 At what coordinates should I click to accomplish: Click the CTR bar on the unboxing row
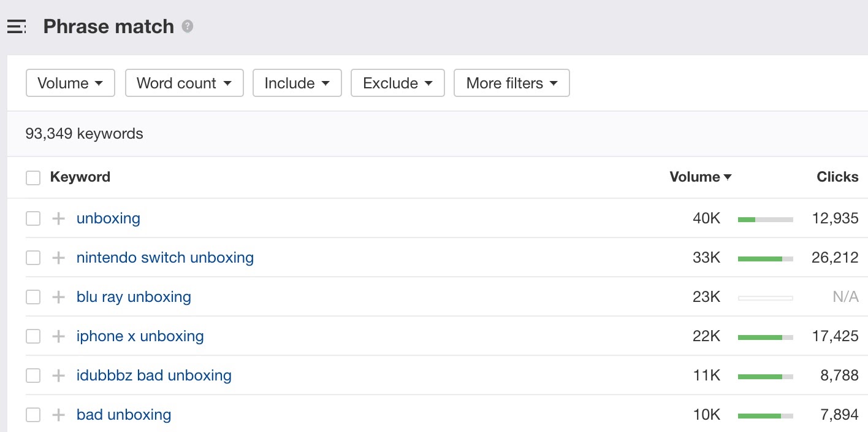pos(765,218)
